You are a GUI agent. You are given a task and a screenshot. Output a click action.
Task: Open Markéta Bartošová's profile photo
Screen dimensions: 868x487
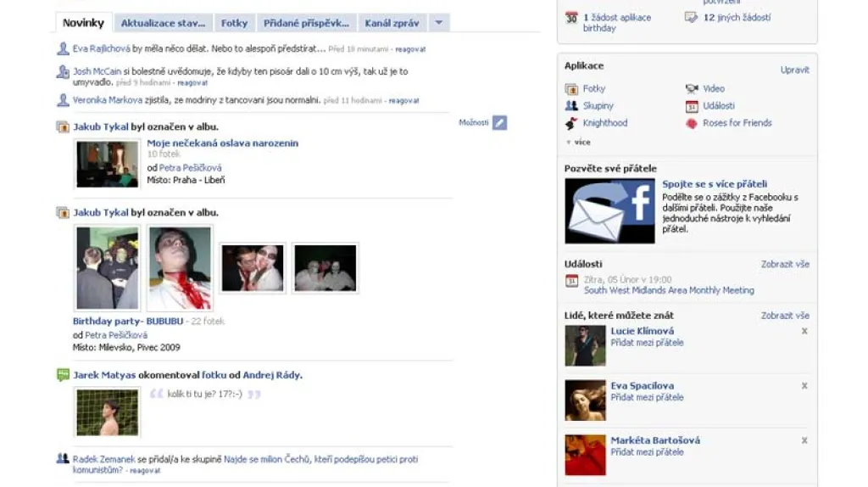(x=585, y=455)
